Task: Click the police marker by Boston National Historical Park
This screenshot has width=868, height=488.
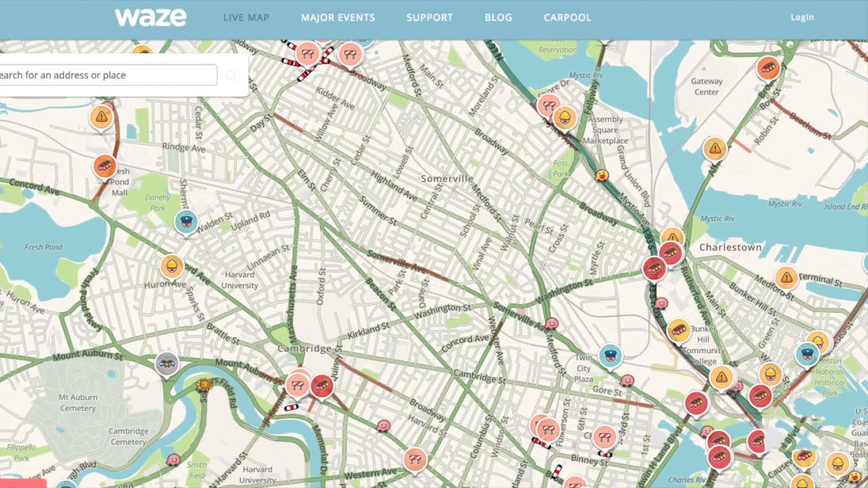Action: point(807,354)
